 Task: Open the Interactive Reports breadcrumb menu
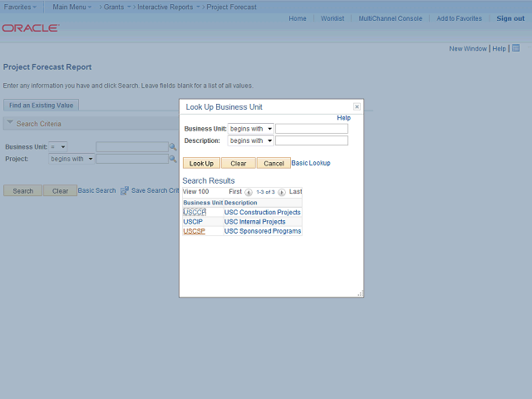[x=168, y=7]
